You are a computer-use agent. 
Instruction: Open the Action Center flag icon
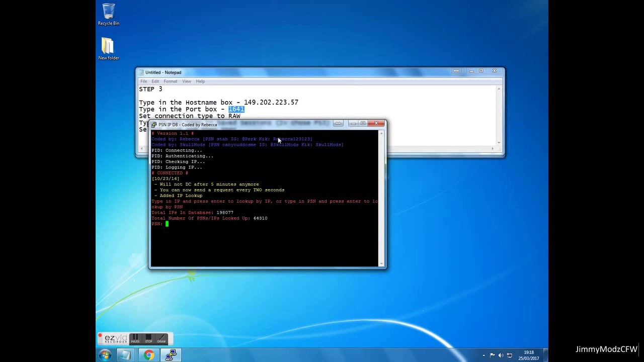[493, 355]
